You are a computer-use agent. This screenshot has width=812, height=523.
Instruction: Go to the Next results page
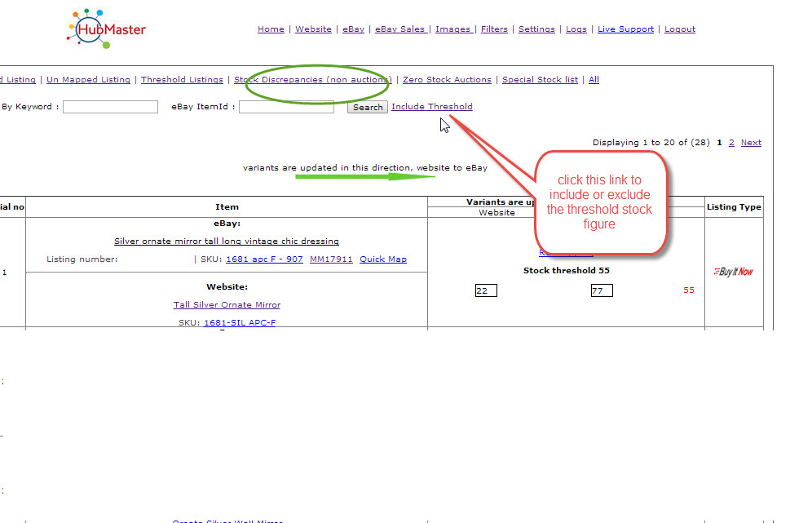click(751, 143)
